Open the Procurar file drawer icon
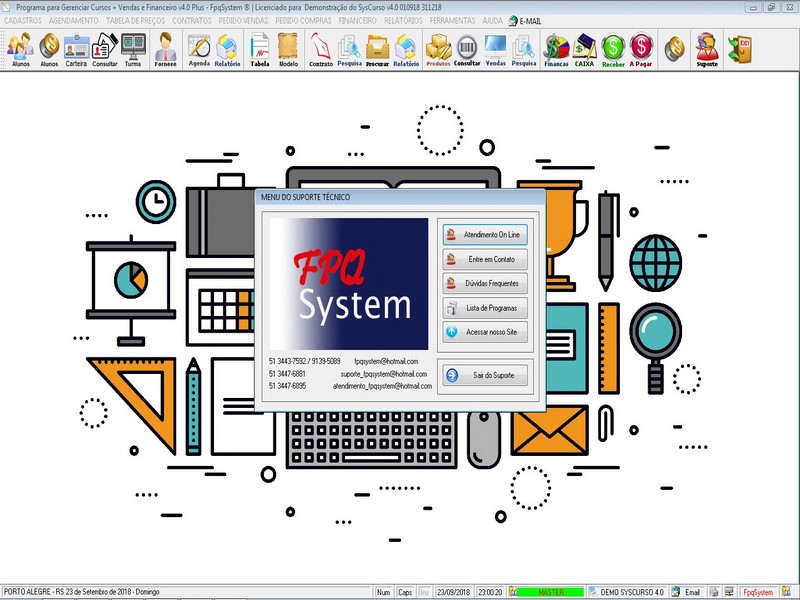The height and width of the screenshot is (600, 800). [378, 49]
